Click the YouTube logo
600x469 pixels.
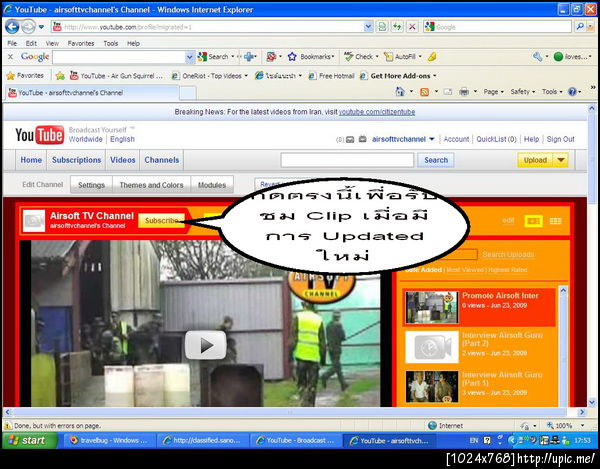coord(39,135)
